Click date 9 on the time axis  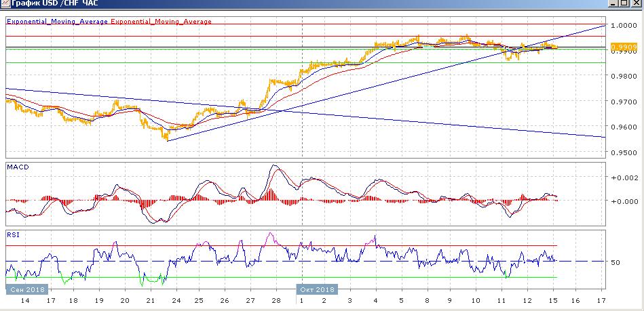tap(450, 300)
